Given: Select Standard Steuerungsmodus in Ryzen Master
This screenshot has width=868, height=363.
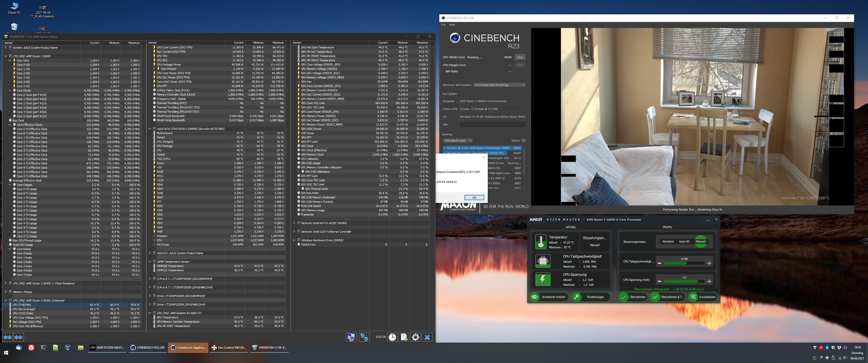Looking at the screenshot, I should coord(668,241).
